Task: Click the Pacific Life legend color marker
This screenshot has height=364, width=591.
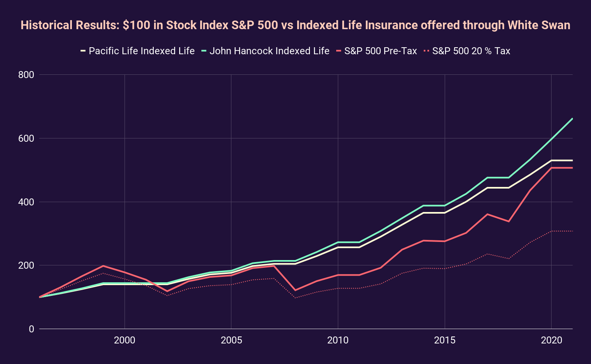Action: 83,51
